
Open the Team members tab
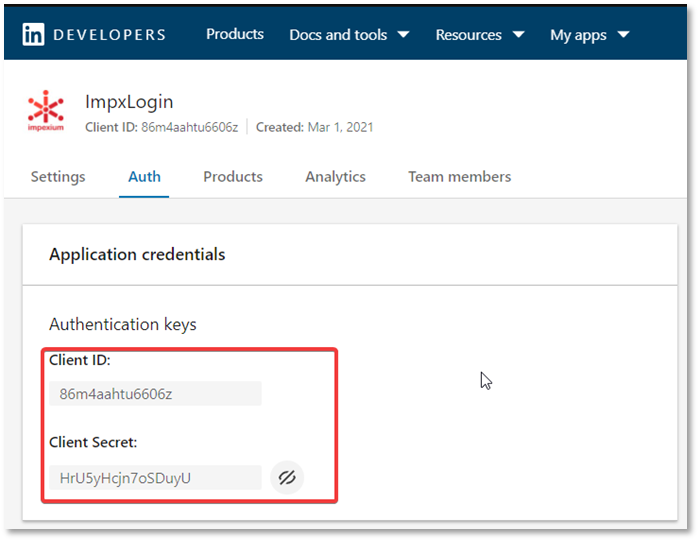coord(460,177)
